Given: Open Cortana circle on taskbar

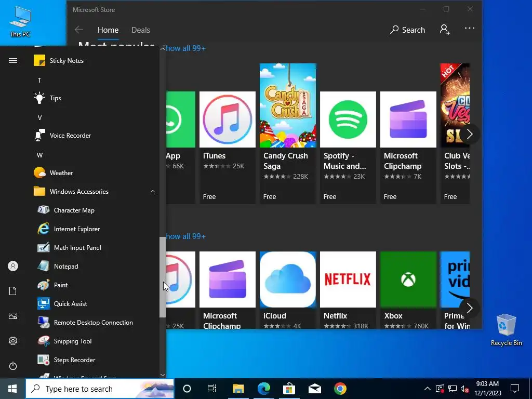Looking at the screenshot, I should click(187, 389).
